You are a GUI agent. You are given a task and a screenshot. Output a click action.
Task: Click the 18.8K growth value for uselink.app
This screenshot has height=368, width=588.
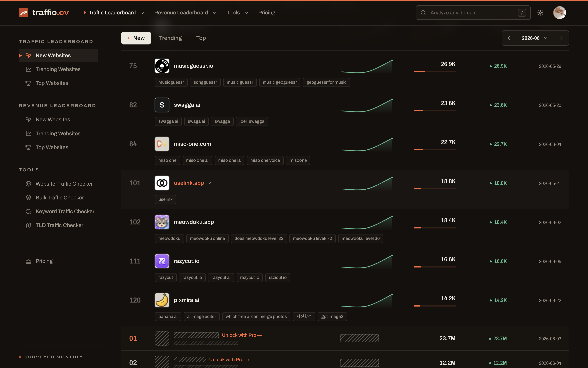[x=498, y=183]
